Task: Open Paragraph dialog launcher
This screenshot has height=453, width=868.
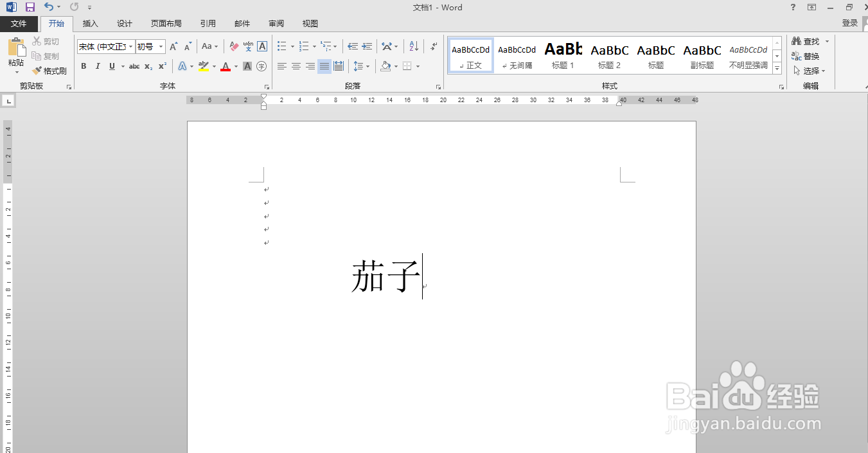Action: [x=438, y=87]
